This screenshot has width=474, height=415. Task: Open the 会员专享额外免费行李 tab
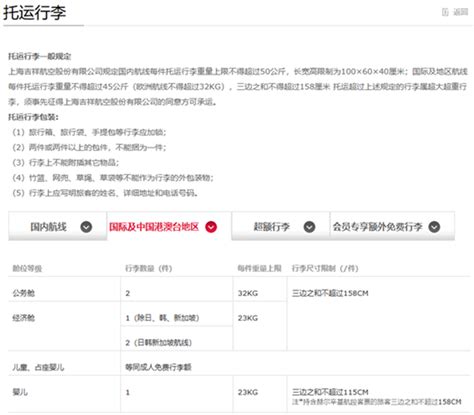click(392, 227)
